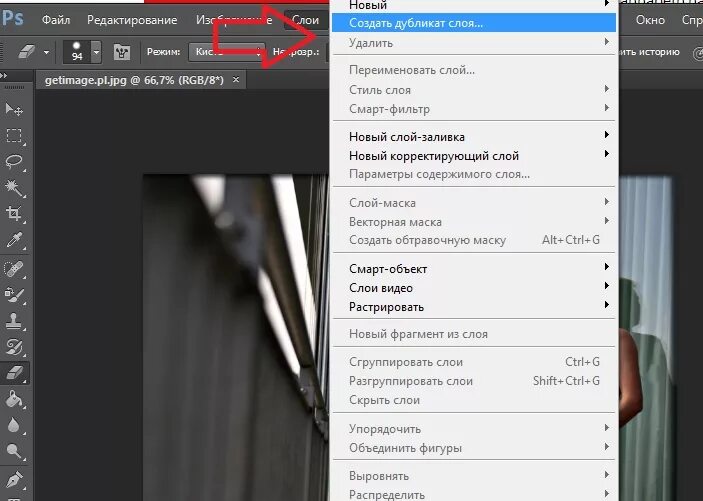Screen dimensions: 703x501
Task: Select the Crop tool
Action: point(14,213)
